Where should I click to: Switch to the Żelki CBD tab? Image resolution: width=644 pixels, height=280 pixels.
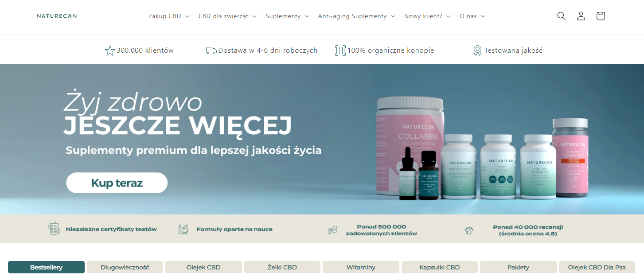tap(282, 267)
